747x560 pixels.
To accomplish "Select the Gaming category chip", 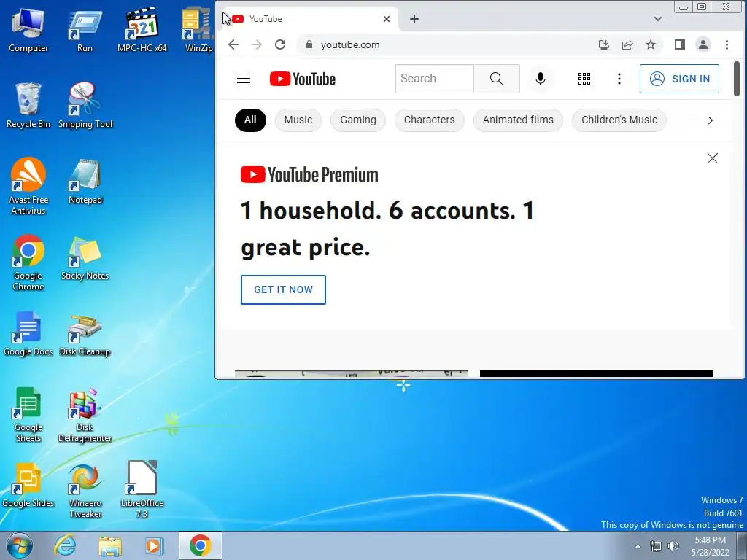I will coord(357,120).
